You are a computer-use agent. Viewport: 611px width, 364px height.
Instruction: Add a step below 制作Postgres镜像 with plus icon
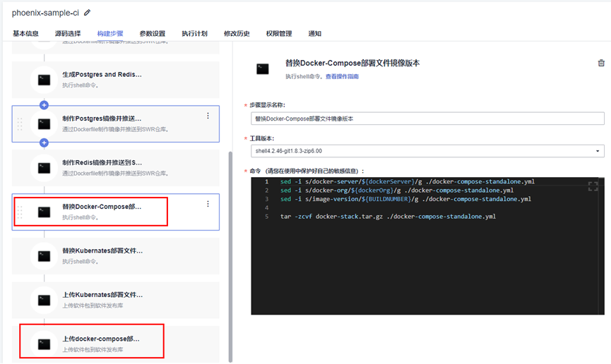44,143
